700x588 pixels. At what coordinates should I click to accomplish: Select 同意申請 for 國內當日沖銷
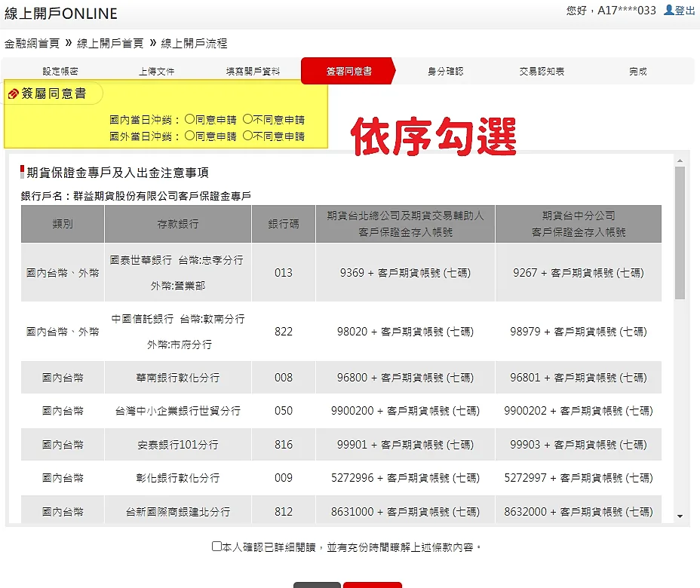pos(188,119)
